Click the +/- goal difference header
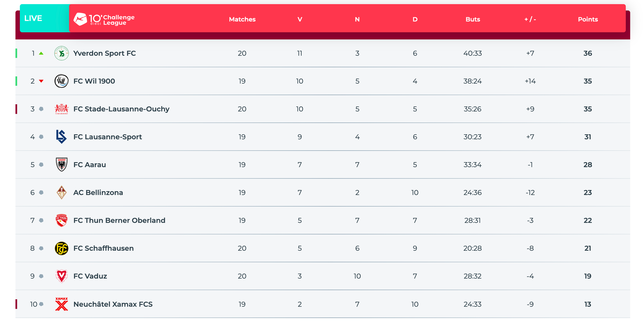The image size is (644, 326). 530,19
